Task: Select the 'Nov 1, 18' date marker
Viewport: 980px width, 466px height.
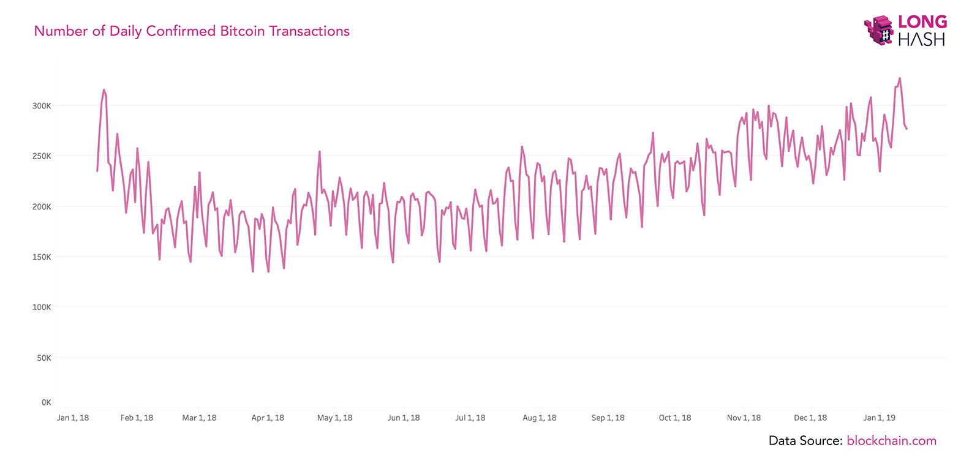Action: pyautogui.click(x=744, y=418)
